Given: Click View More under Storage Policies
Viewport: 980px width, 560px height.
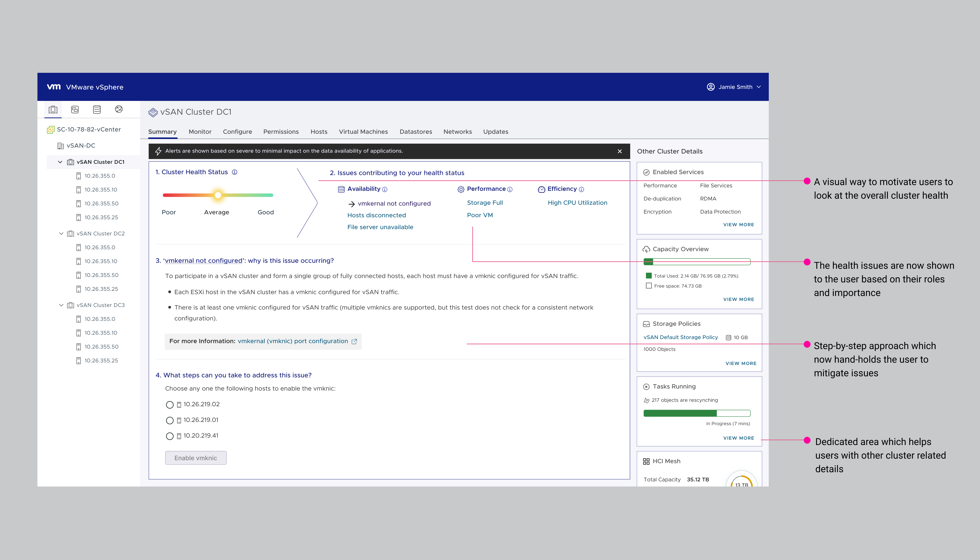Looking at the screenshot, I should [741, 363].
